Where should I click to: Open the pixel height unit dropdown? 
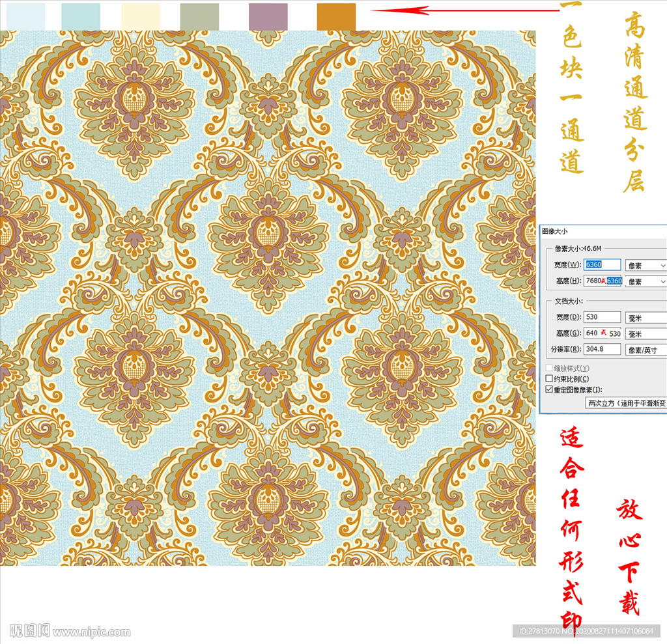646,281
